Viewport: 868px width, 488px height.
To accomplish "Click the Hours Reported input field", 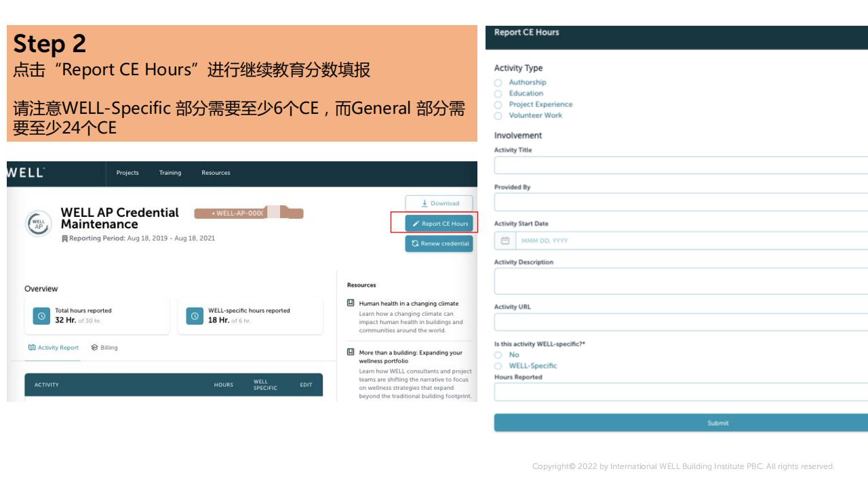I will [x=681, y=392].
